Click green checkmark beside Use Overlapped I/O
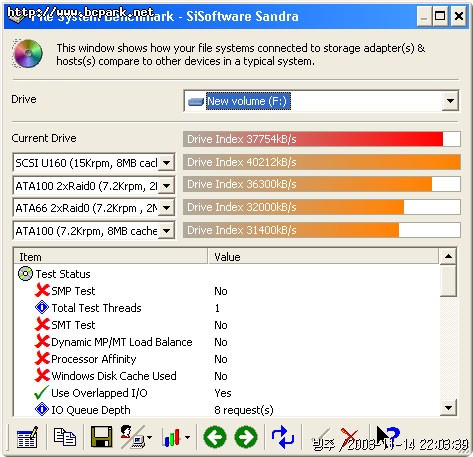Viewport: 473px width, 457px height. (41, 392)
